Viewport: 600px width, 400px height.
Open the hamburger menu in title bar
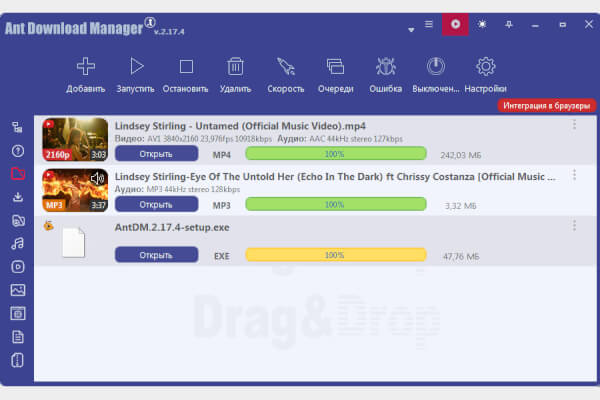pos(429,24)
